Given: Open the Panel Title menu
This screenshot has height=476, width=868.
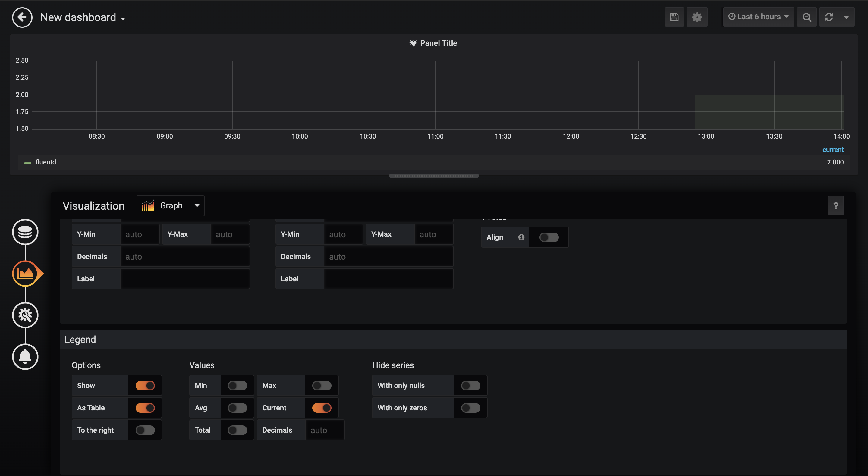Looking at the screenshot, I should point(439,43).
